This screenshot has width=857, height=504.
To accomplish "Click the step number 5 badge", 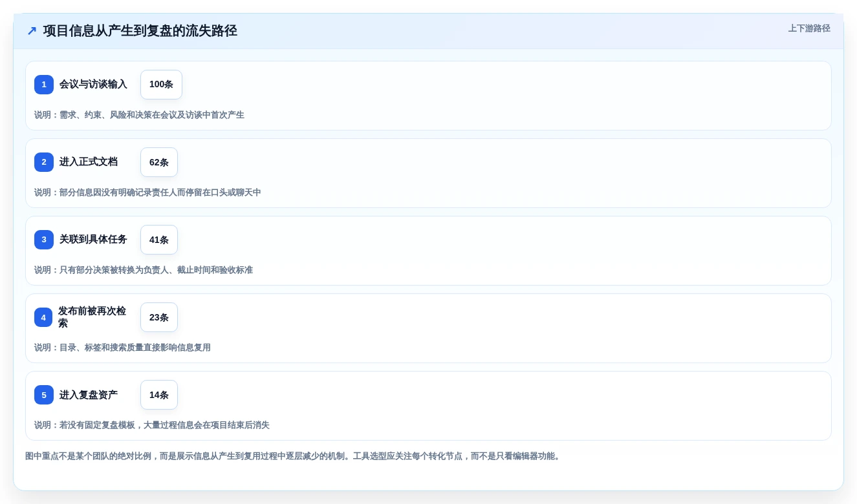I will 44,395.
